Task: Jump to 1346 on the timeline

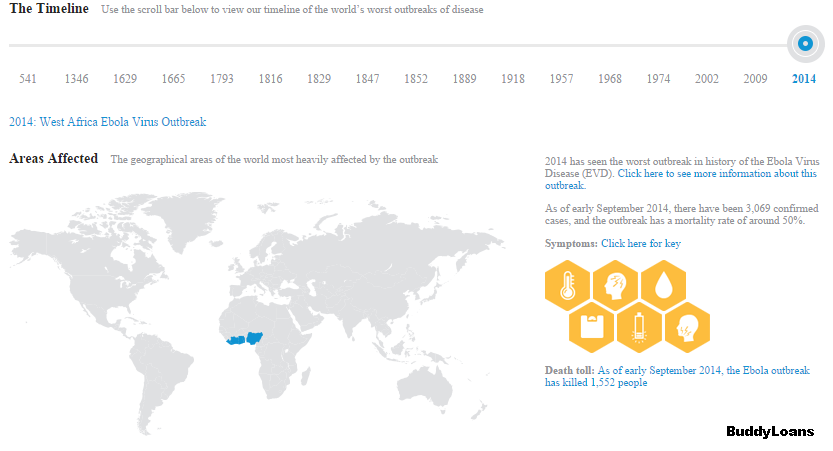Action: point(76,79)
